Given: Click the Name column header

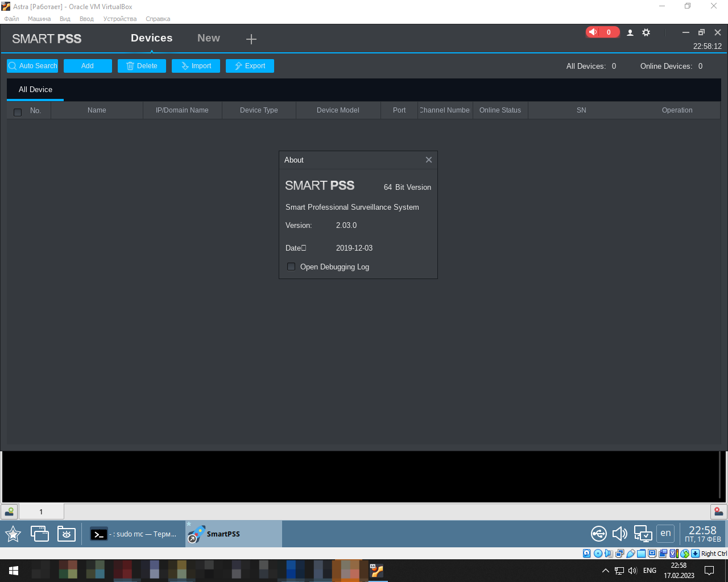Looking at the screenshot, I should pyautogui.click(x=97, y=110).
